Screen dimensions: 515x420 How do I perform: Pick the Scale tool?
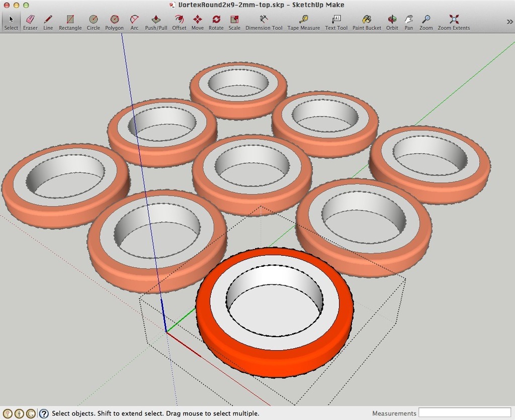(x=234, y=22)
